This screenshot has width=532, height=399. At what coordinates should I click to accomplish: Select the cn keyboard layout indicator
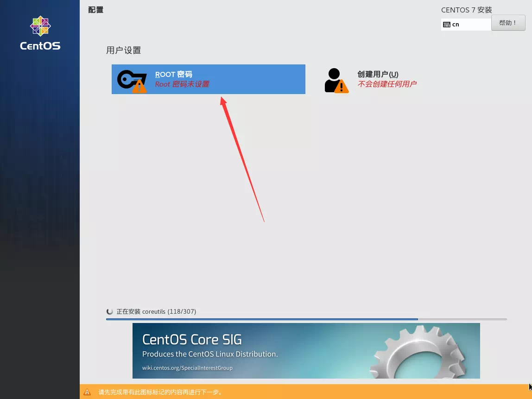pyautogui.click(x=466, y=25)
